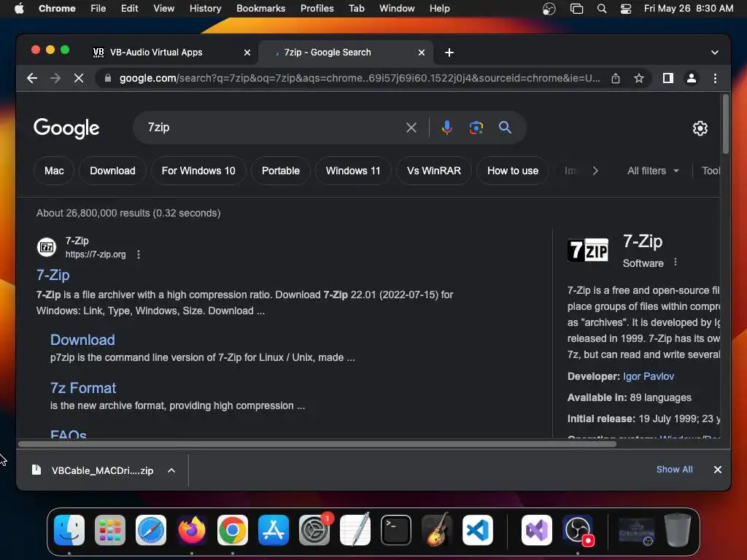The height and width of the screenshot is (560, 747).
Task: Open the 7-Zip result title link
Action: 53,275
